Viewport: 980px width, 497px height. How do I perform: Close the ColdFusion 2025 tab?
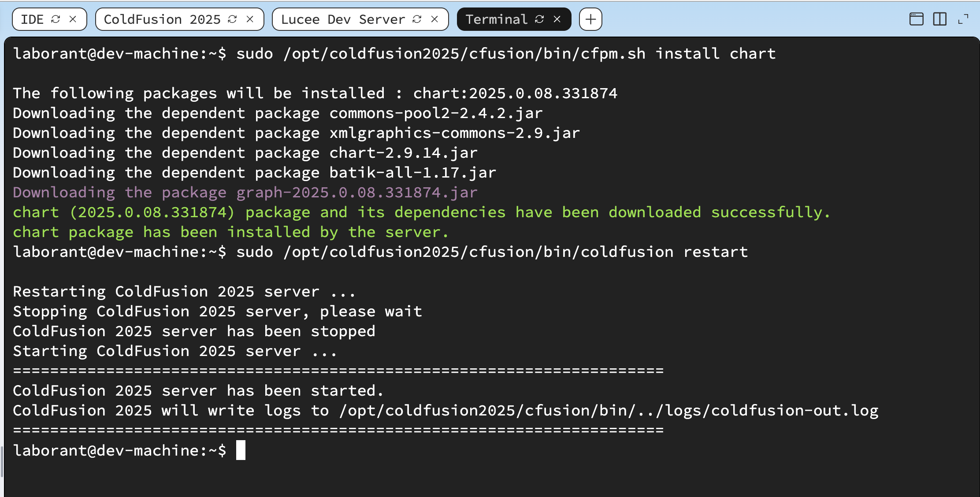pos(250,19)
